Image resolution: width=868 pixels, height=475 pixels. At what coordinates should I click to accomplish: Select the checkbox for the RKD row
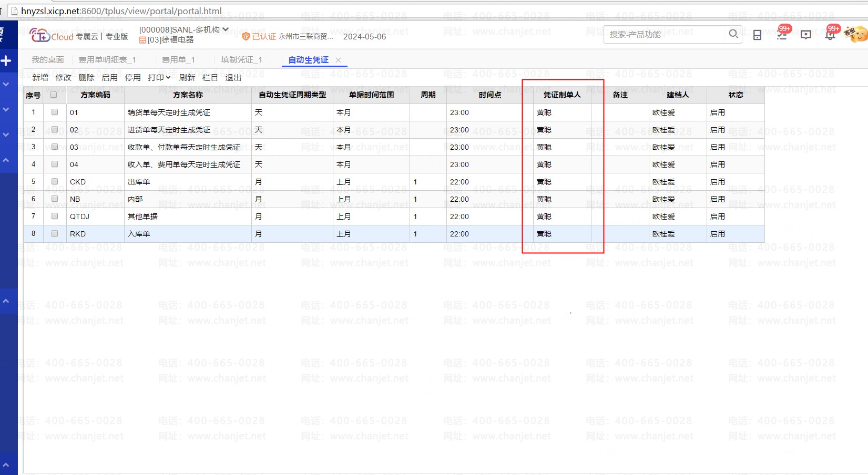55,234
